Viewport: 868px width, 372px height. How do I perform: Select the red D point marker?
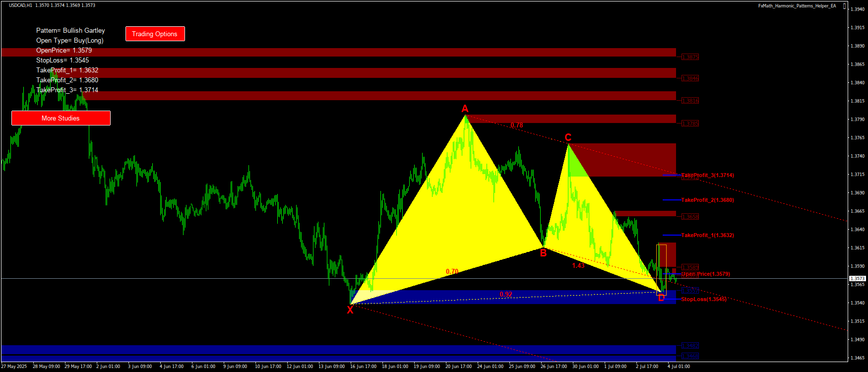click(x=661, y=298)
